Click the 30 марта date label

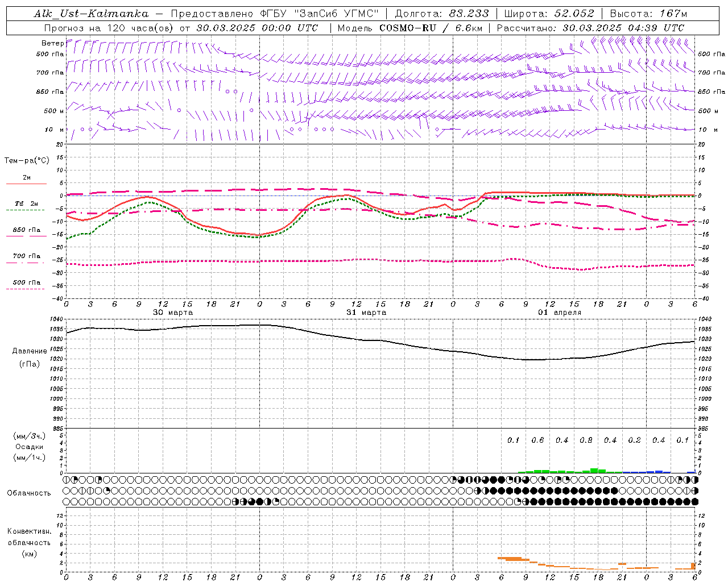click(x=173, y=313)
